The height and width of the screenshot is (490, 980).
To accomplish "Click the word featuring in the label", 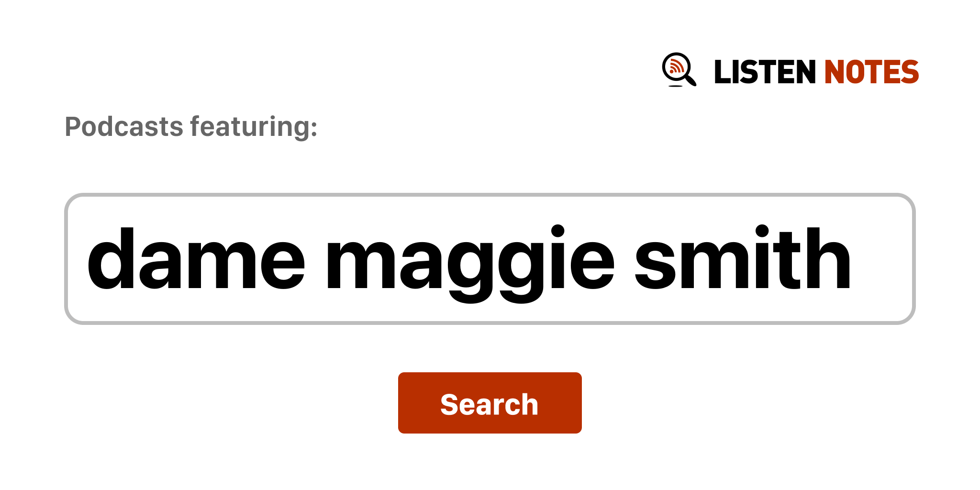I will point(254,127).
